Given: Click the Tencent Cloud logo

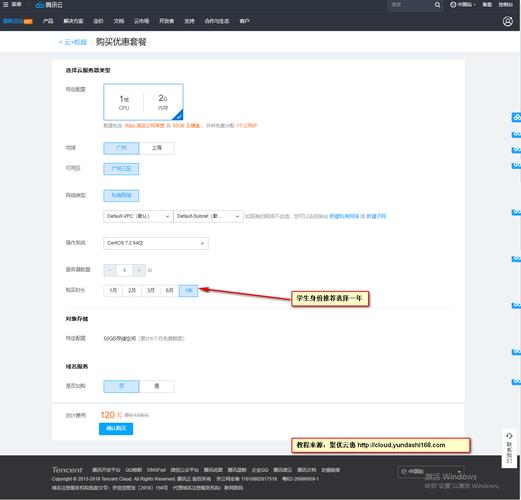Looking at the screenshot, I should click(49, 5).
